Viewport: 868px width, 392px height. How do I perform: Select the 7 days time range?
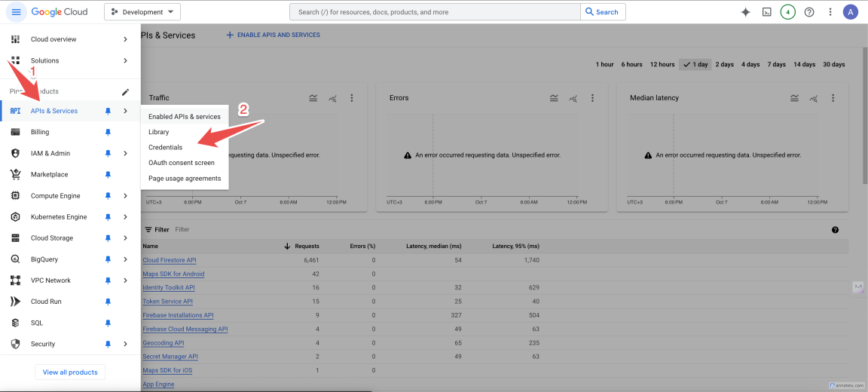click(x=776, y=65)
